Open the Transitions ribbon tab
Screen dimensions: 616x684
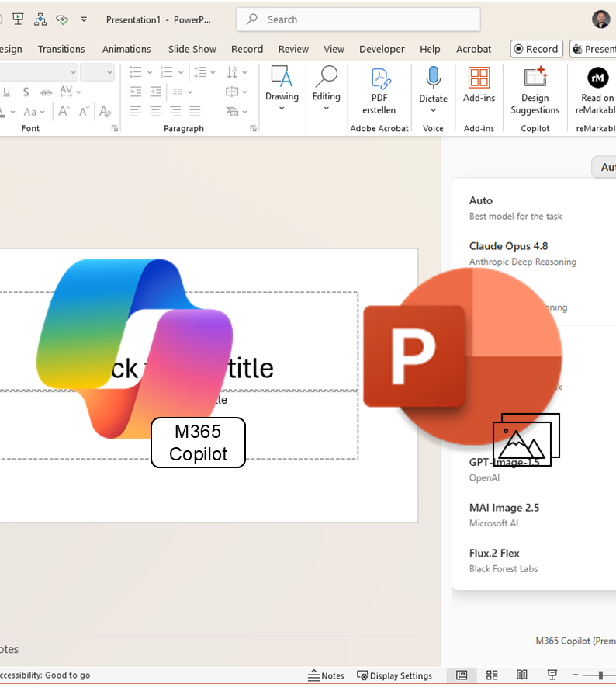tap(61, 49)
